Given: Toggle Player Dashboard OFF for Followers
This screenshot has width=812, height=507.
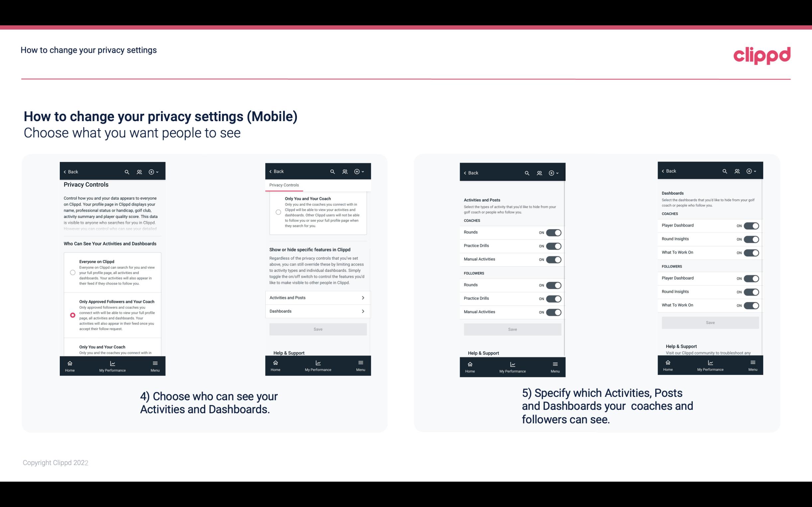Looking at the screenshot, I should coord(751,278).
